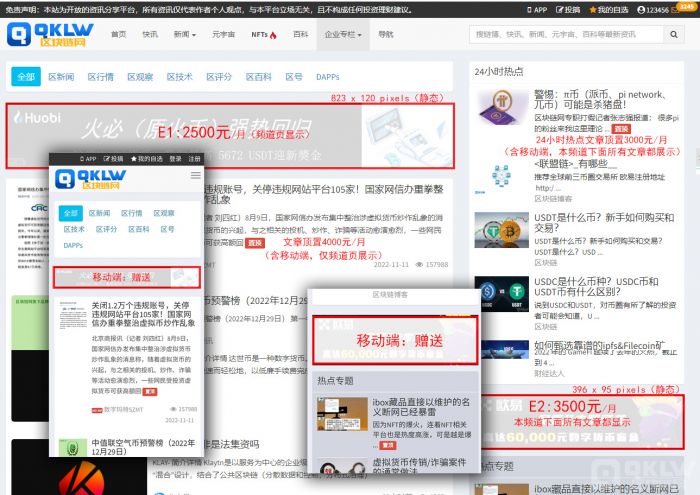Click the NFTs flame menu item
700x495 pixels.
[263, 34]
